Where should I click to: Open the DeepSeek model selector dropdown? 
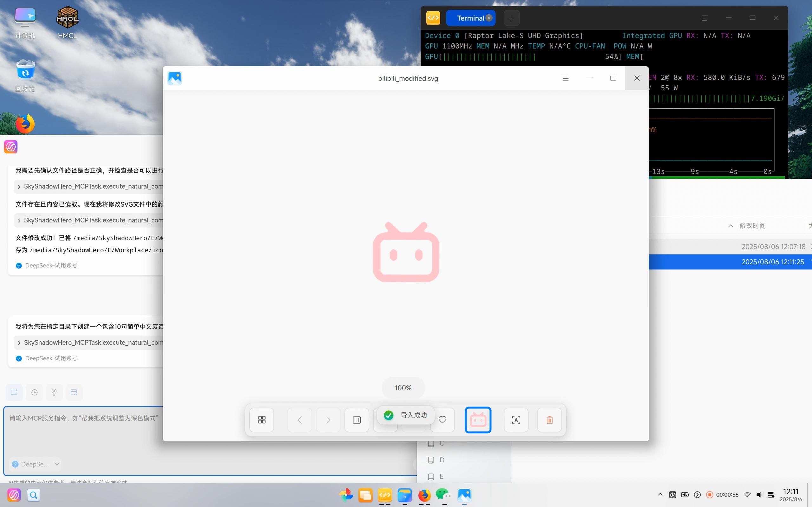click(x=35, y=464)
